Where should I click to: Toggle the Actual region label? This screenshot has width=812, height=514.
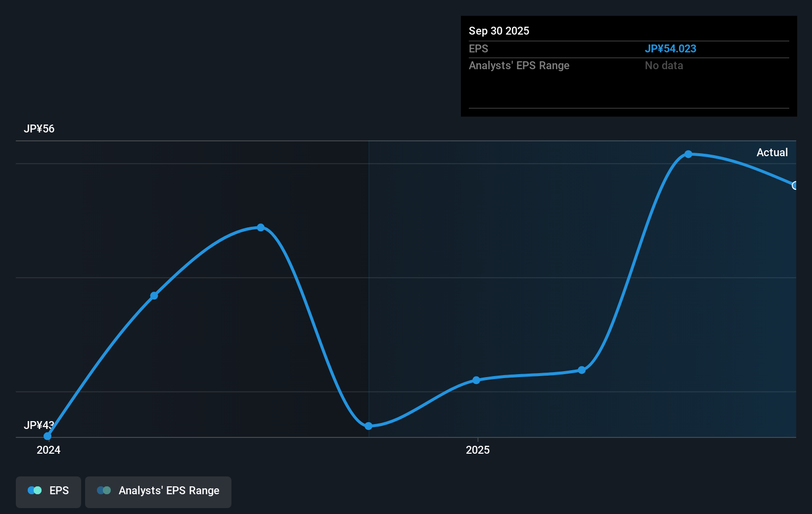click(x=772, y=152)
